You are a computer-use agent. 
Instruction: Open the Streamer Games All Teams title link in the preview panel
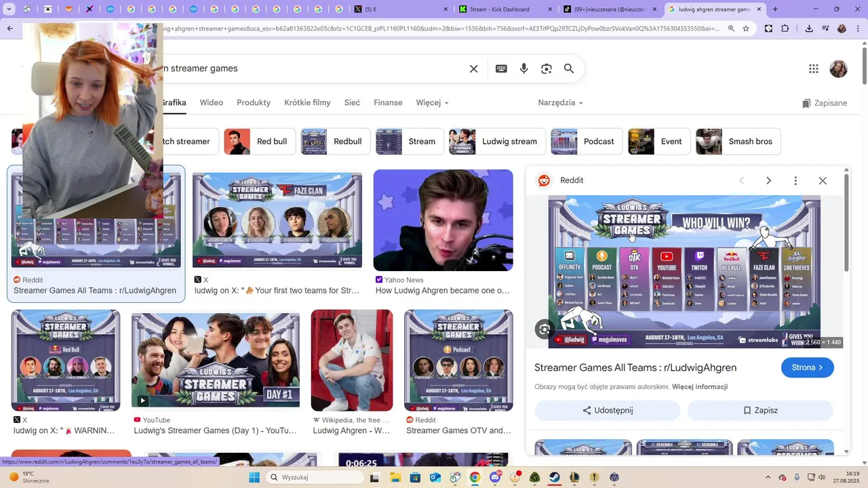[635, 367]
